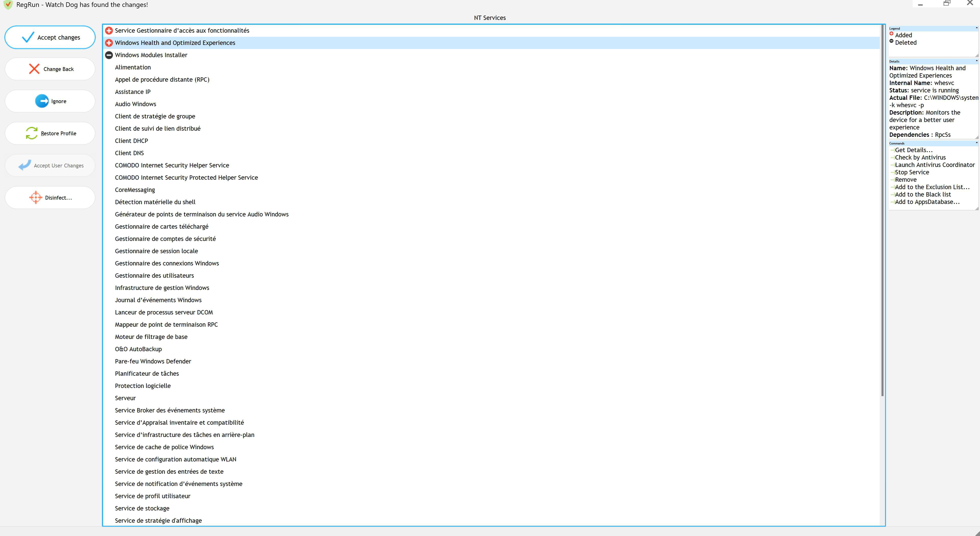Collapse the Details panel
Screen dimensions: 980x536
pos(976,61)
